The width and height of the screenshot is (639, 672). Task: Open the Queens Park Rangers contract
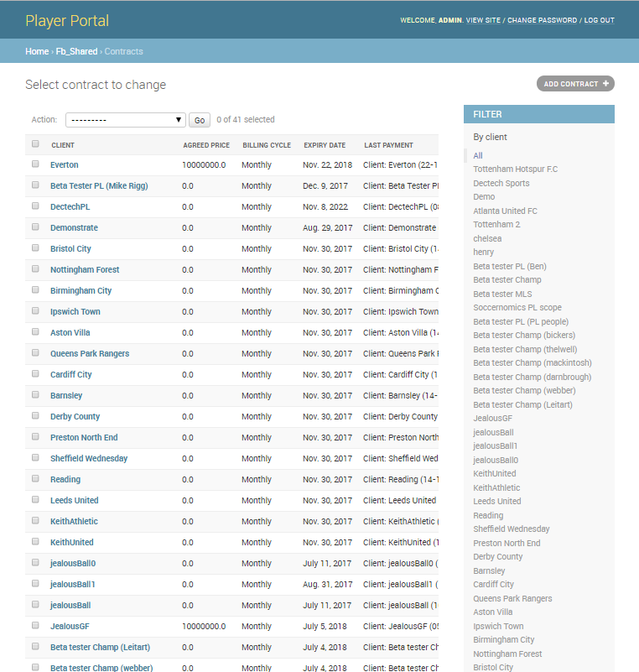click(x=90, y=354)
